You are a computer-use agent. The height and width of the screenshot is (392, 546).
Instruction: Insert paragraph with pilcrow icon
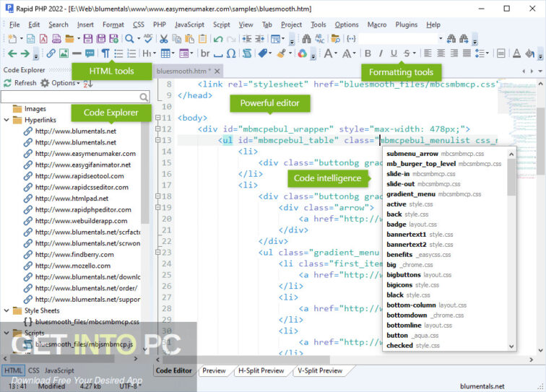click(x=105, y=53)
